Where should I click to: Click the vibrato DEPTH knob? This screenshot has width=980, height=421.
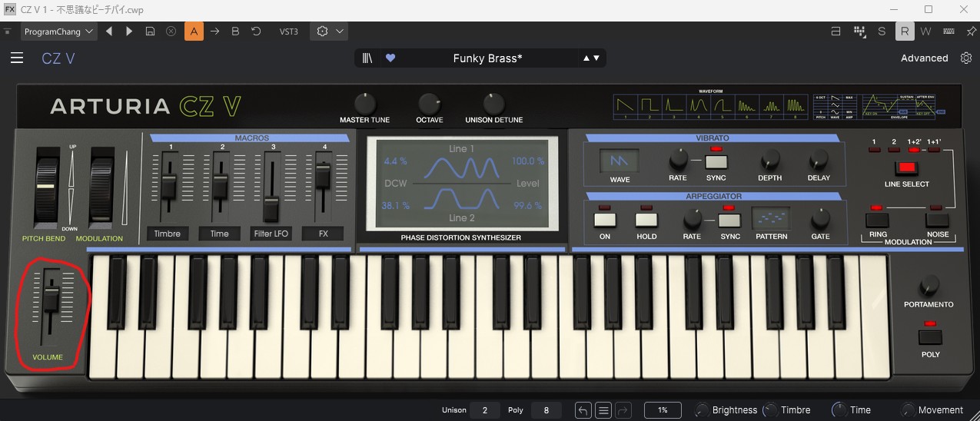(x=769, y=161)
